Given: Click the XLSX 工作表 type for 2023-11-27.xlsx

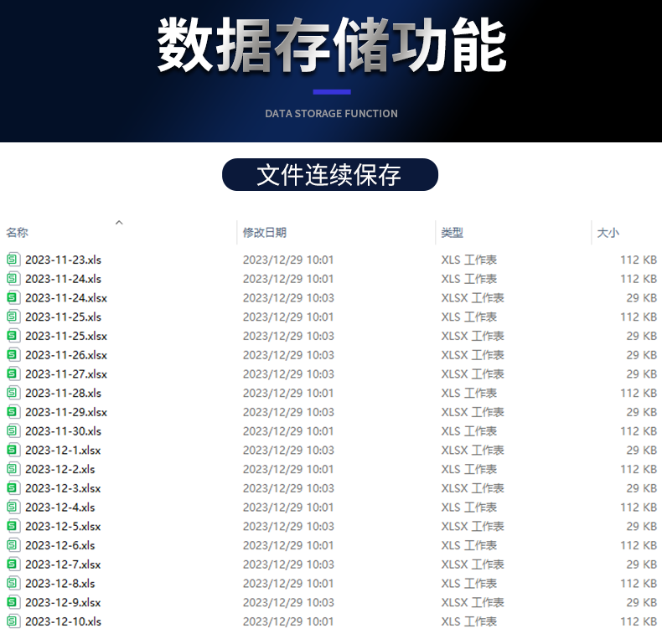Looking at the screenshot, I should click(473, 374).
